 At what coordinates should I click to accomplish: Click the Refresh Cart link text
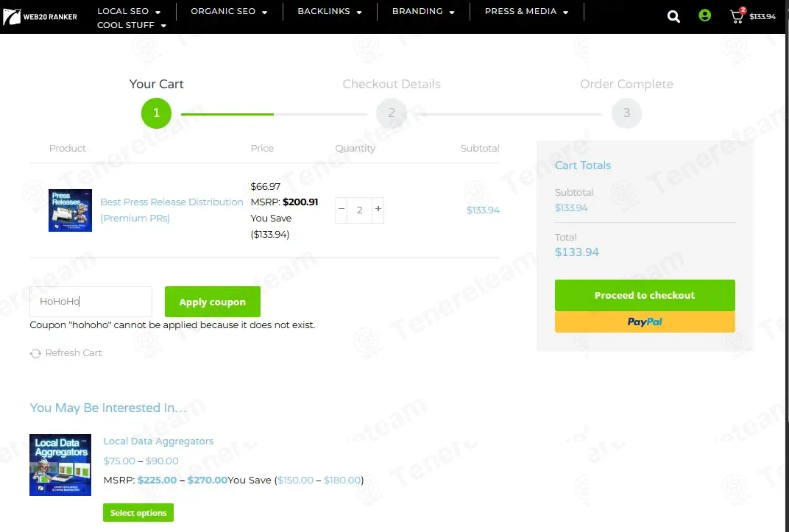click(74, 353)
